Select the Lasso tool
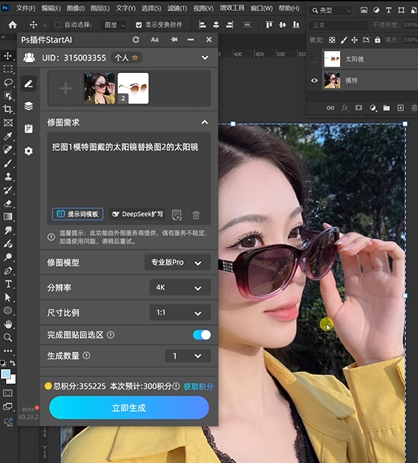418x463 pixels. click(8, 82)
